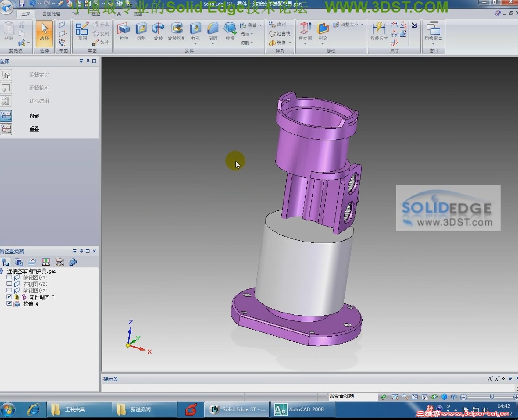The width and height of the screenshot is (518, 420).
Task: Uncheck the 零件副本 3 checkbox
Action: coord(9,297)
